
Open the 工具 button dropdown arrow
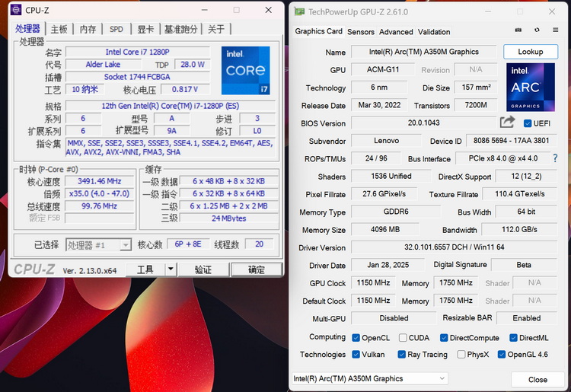tap(171, 269)
